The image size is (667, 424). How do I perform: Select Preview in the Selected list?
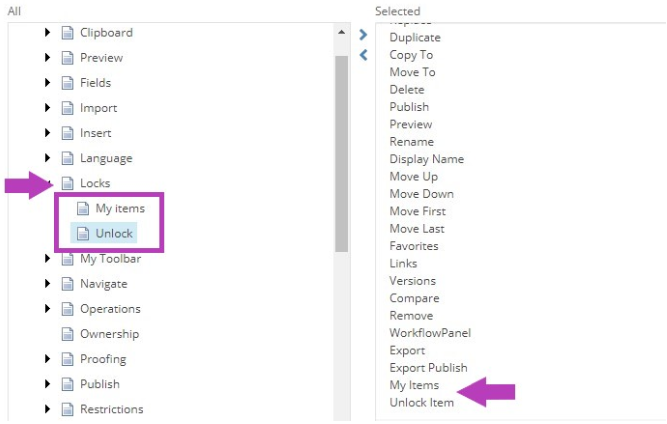tap(410, 125)
